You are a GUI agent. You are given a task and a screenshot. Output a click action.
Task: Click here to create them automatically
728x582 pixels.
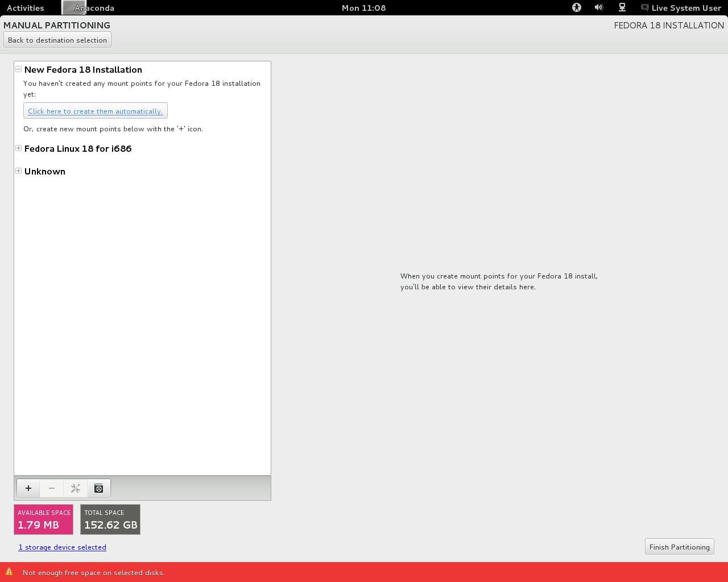96,111
